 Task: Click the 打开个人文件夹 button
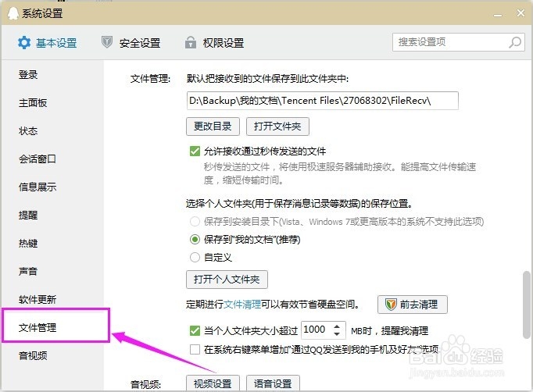227,280
